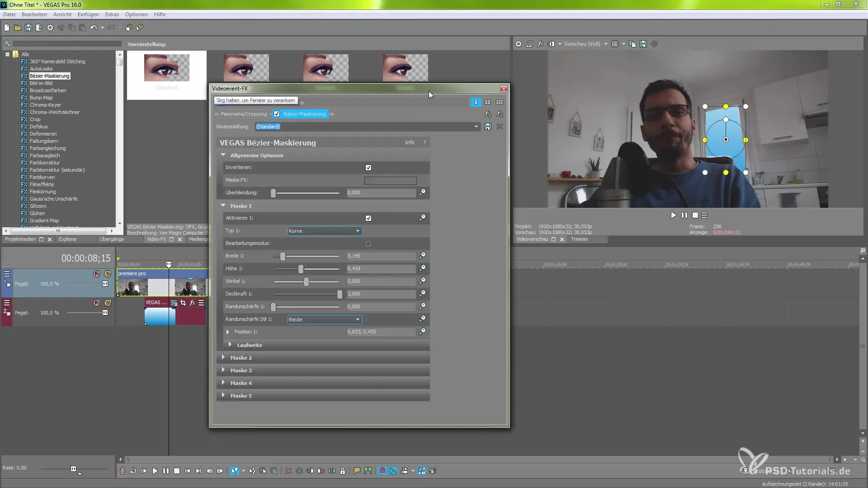Open the Optionen menu

click(137, 14)
